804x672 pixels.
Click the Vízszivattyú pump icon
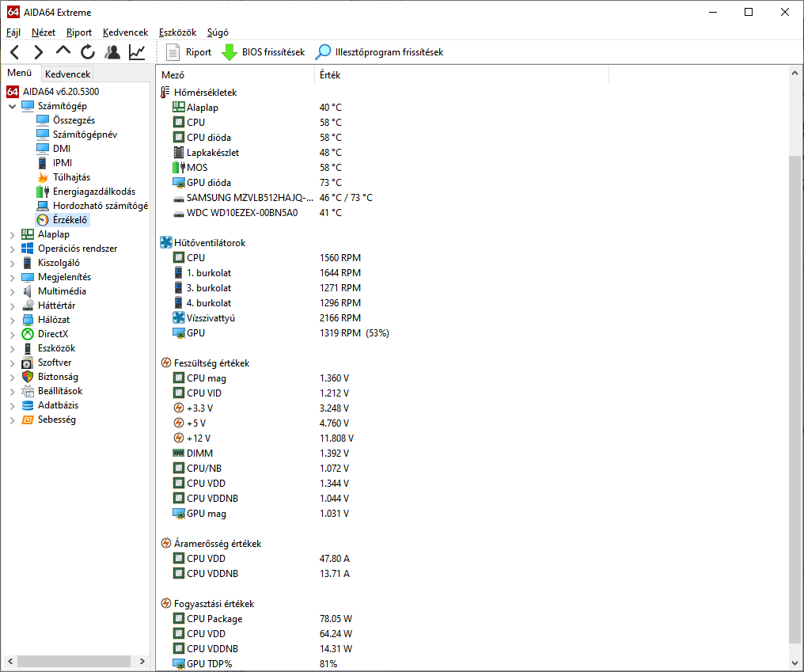pos(178,318)
